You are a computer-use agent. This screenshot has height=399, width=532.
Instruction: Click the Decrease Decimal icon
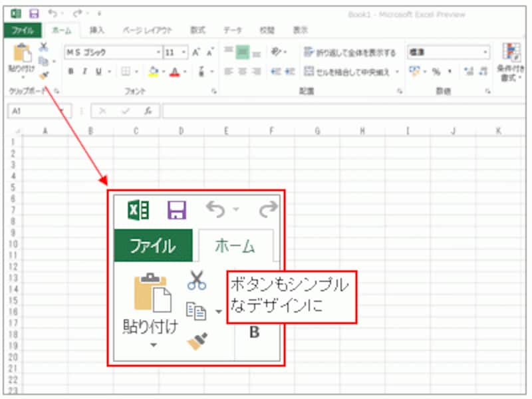pos(483,72)
